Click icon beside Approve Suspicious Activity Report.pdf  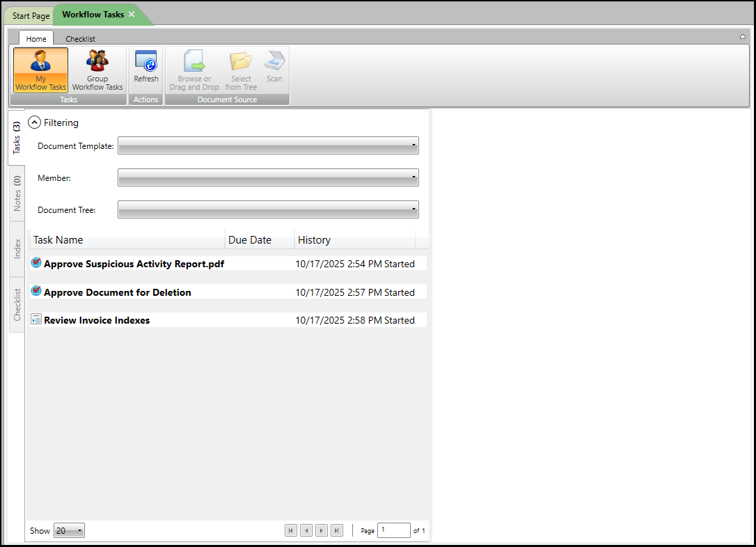point(36,264)
